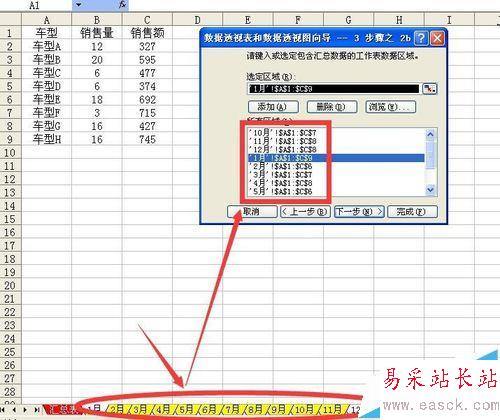Jump to the first sheet tab
The image size is (500, 420).
pos(3,409)
